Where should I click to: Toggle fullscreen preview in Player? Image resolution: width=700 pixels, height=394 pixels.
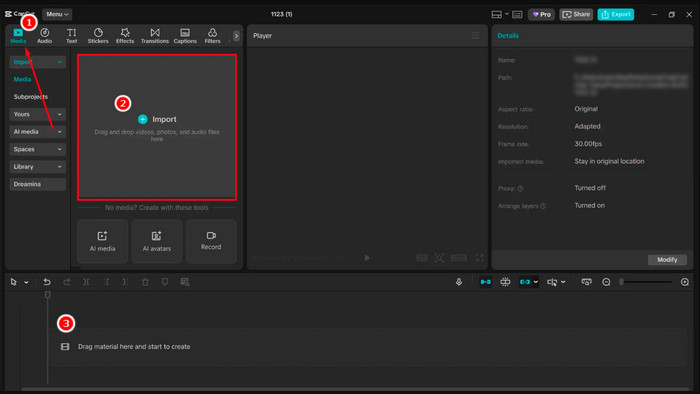pyautogui.click(x=479, y=258)
